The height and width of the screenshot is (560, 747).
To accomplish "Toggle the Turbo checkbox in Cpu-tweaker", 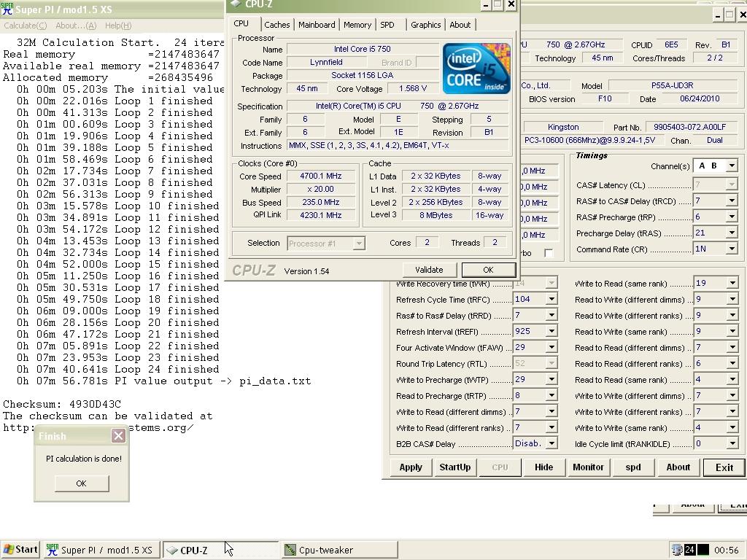I will point(549,253).
